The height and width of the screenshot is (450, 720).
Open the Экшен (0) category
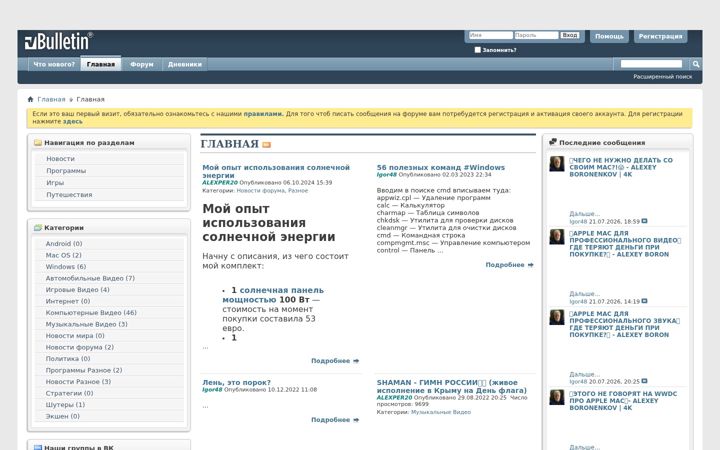[62, 416]
